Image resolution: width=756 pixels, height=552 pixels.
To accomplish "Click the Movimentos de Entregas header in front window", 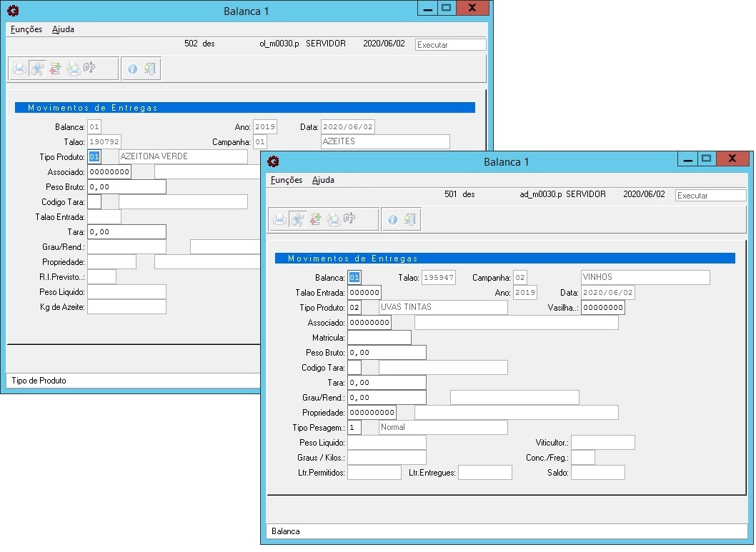I will [x=504, y=259].
